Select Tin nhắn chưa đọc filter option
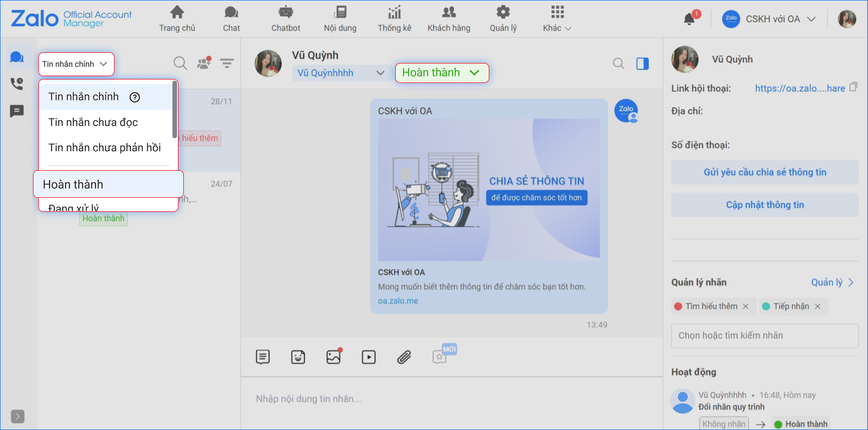This screenshot has width=868, height=430. (93, 123)
